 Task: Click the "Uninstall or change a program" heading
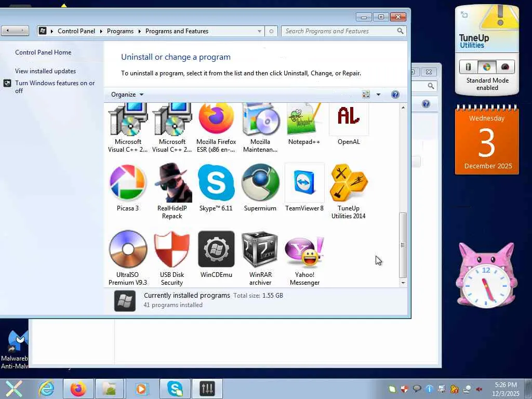click(176, 57)
